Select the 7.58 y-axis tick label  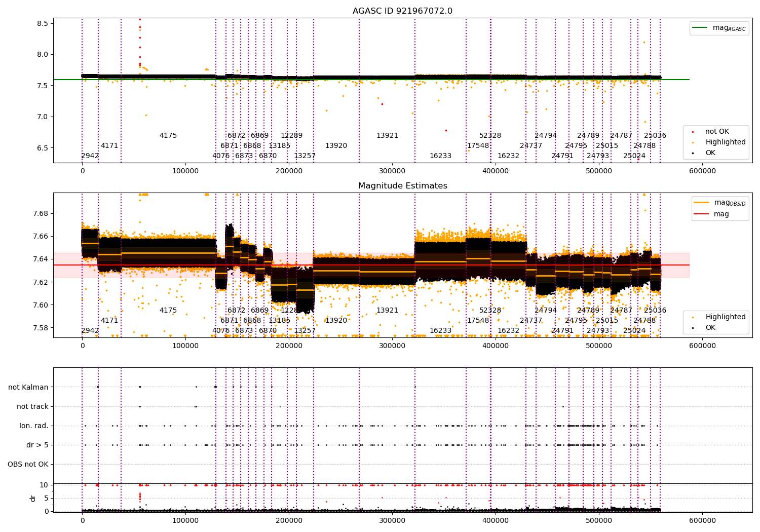[41, 328]
